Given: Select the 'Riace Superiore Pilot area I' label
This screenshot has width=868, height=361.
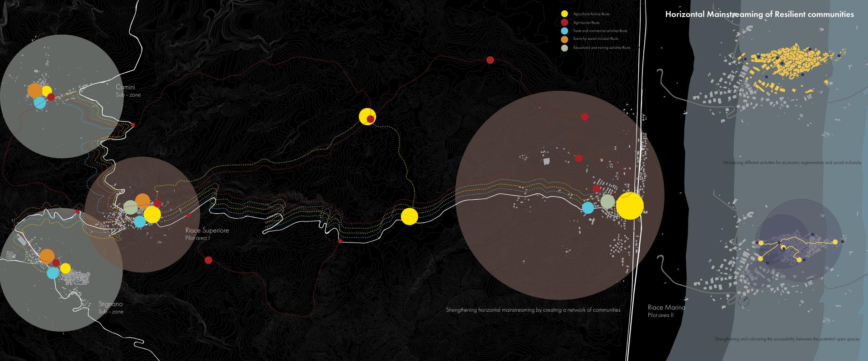Looking at the screenshot, I should point(207,234).
